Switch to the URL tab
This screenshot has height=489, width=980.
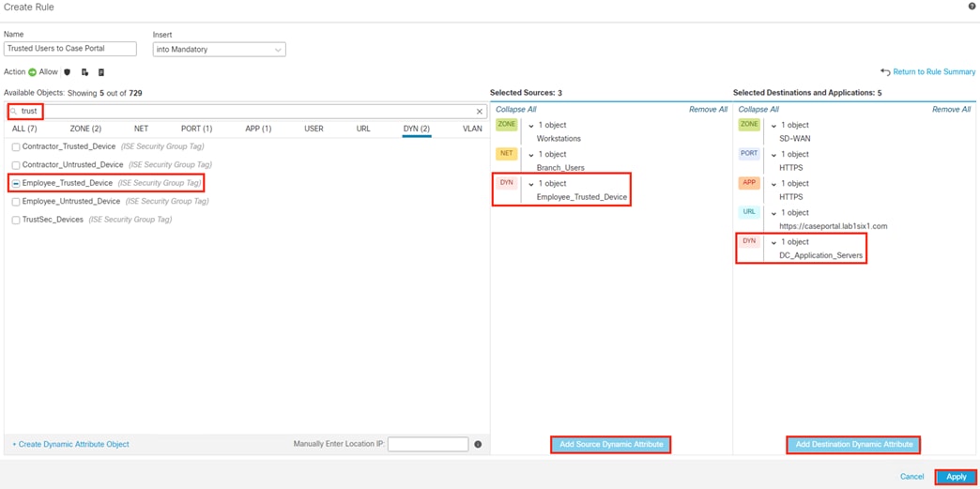click(363, 129)
